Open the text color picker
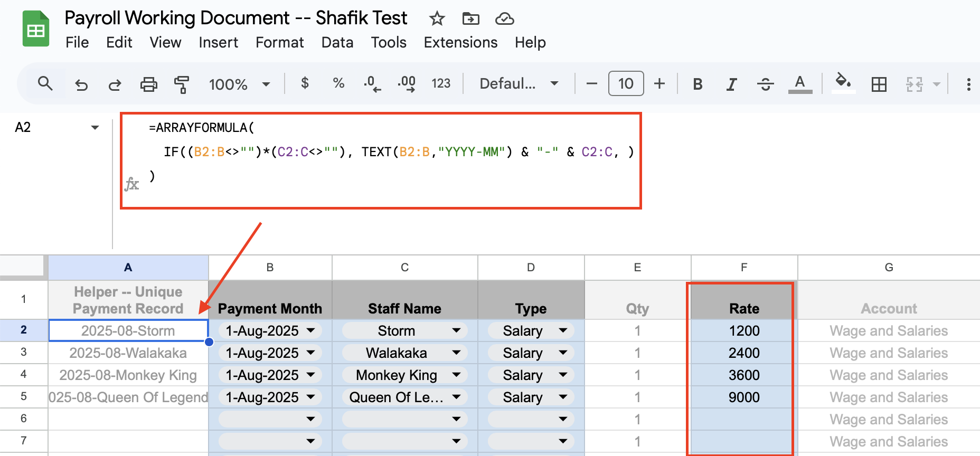The width and height of the screenshot is (980, 456). 800,84
